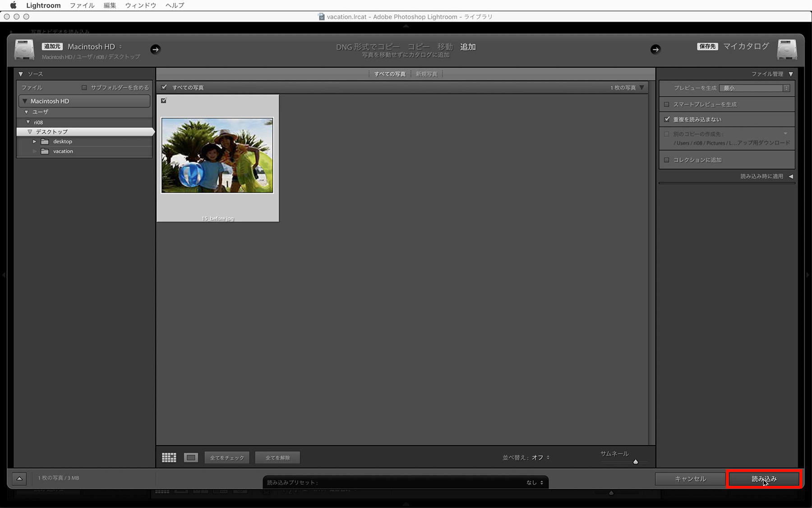Open the Lightroom app menu
This screenshot has width=812, height=508.
(x=43, y=5)
